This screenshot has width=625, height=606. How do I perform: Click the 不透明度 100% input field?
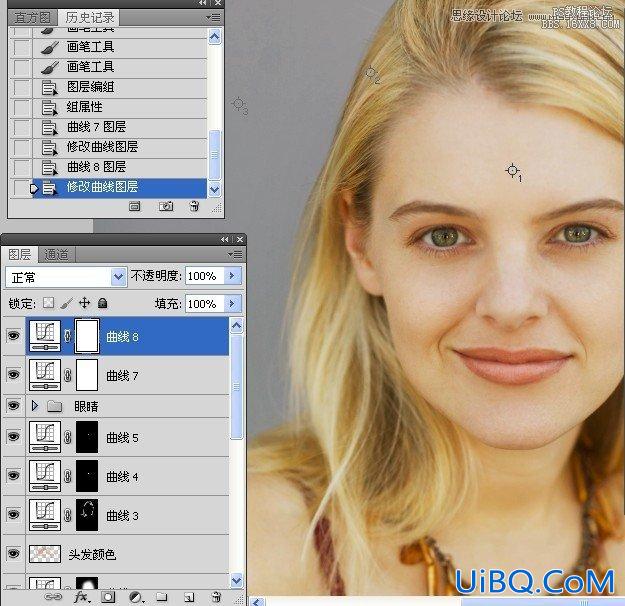(x=204, y=276)
